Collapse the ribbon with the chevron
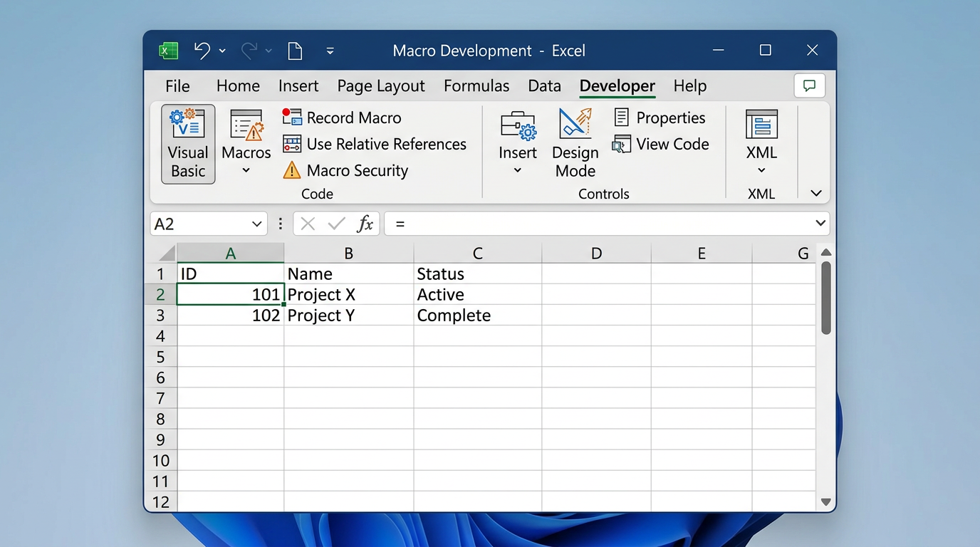 [816, 193]
